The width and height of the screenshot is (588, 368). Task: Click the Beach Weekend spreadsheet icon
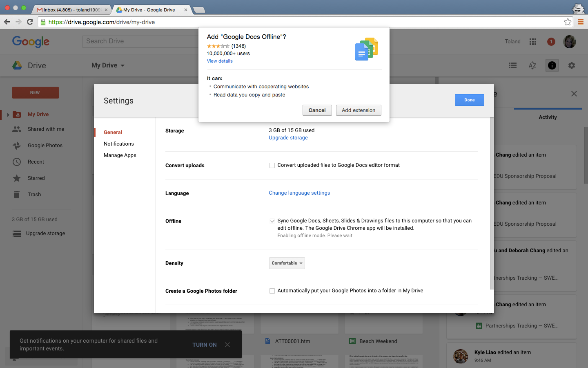tap(352, 341)
